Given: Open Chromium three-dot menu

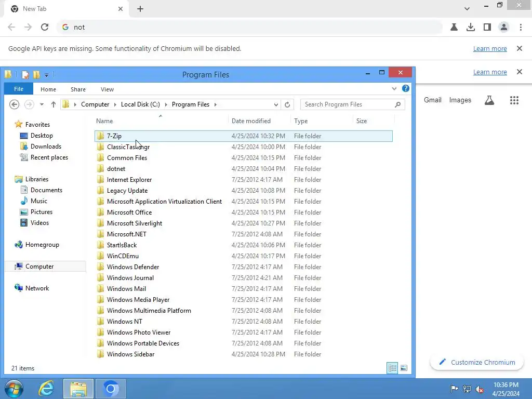Looking at the screenshot, I should (521, 27).
